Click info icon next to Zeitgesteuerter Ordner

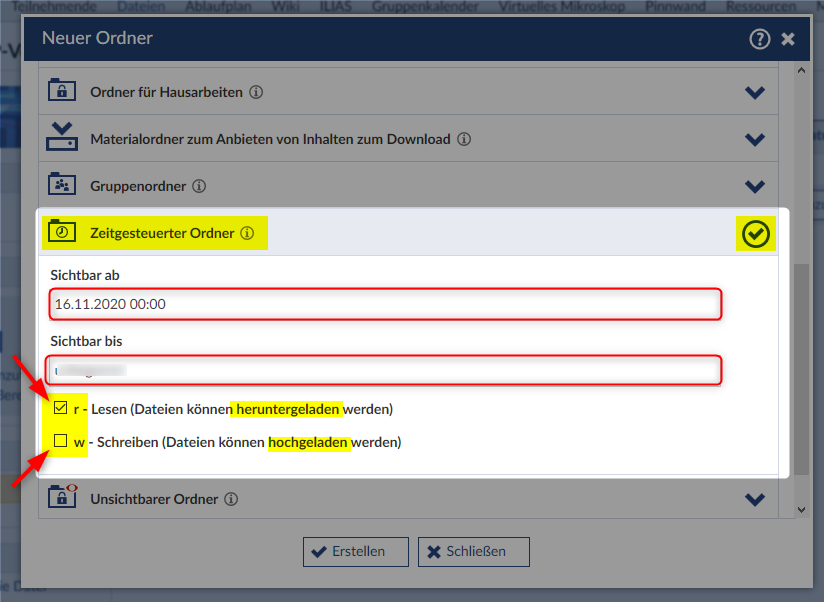pos(247,233)
